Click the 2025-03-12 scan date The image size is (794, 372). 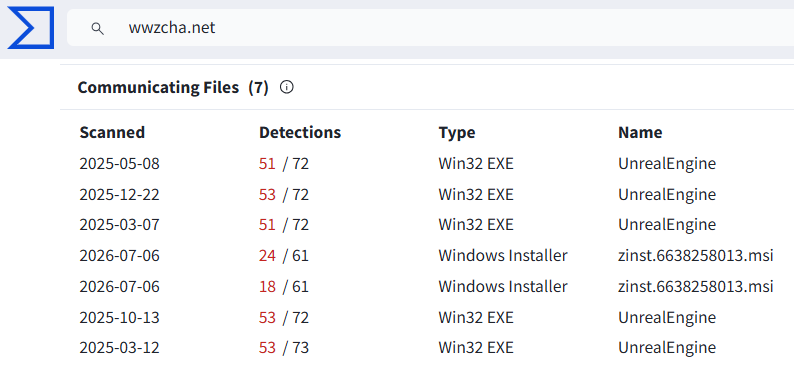point(120,348)
